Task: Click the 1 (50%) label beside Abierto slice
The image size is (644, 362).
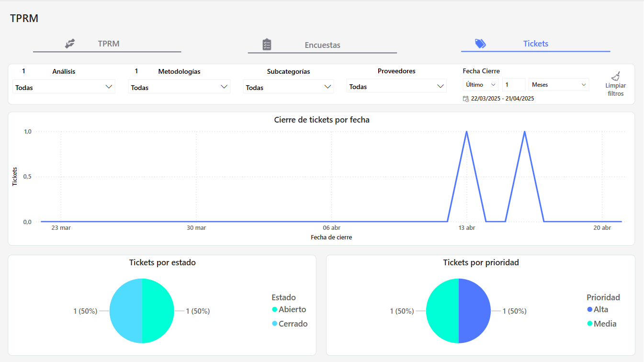Action: [198, 311]
